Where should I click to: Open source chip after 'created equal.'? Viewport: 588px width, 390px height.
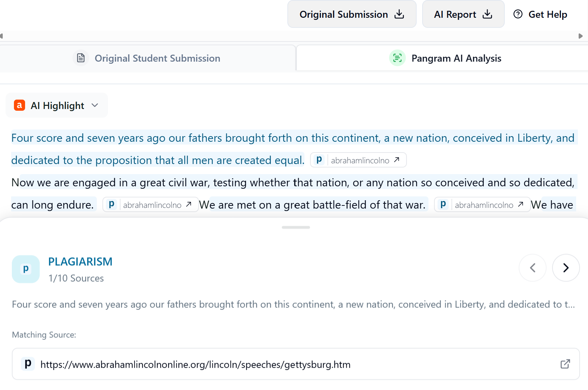pyautogui.click(x=358, y=160)
